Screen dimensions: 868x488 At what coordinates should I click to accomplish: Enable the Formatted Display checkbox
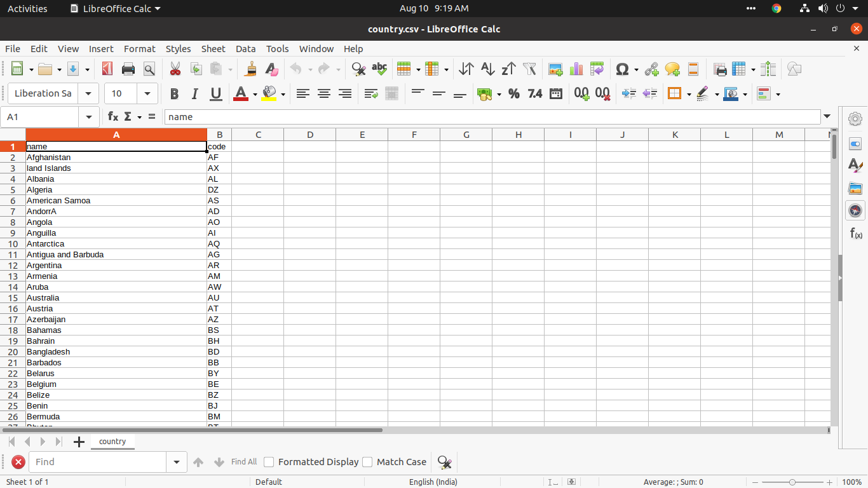coord(269,462)
